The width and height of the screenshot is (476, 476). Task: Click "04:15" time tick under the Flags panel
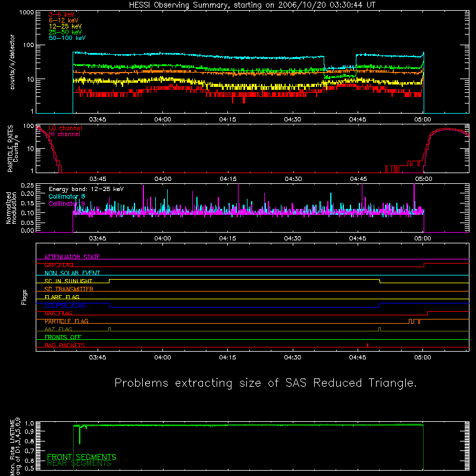pos(227,358)
